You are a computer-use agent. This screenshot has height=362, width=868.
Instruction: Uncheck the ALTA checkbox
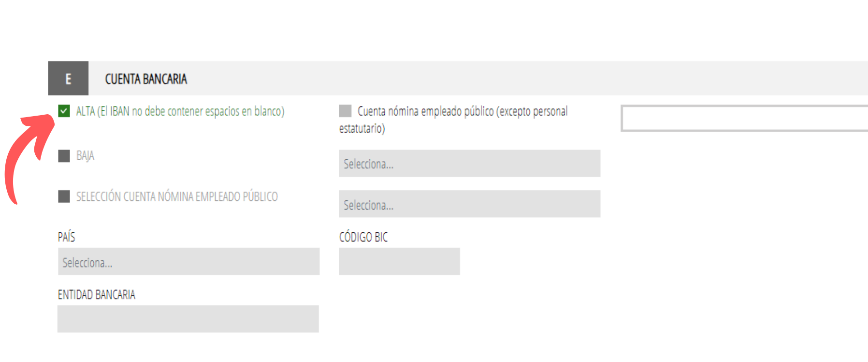(64, 111)
